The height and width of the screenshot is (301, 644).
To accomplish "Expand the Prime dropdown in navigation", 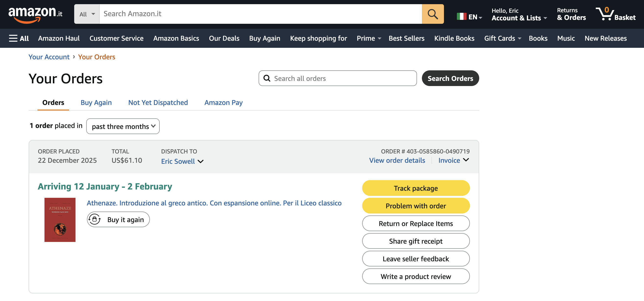I will (x=369, y=38).
